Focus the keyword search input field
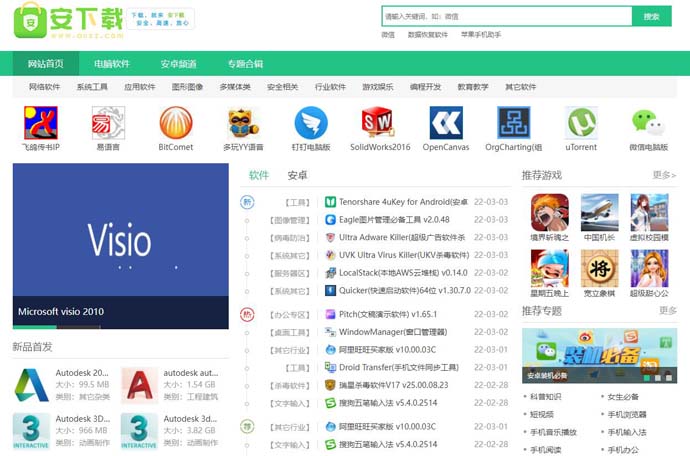Image resolution: width=690 pixels, height=456 pixels. pos(506,16)
